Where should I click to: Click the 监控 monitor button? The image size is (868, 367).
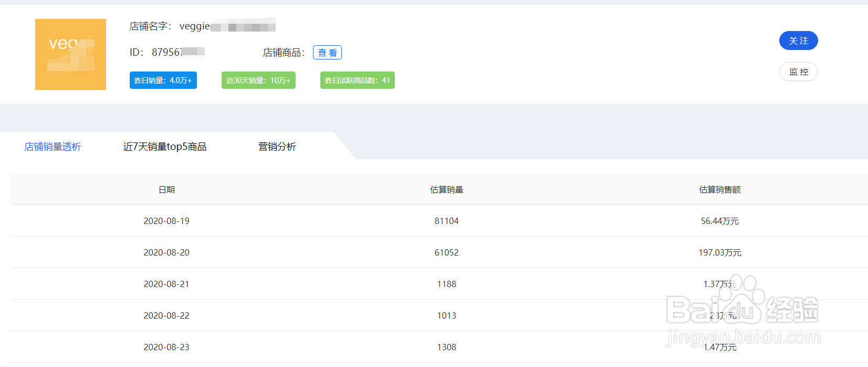[798, 72]
